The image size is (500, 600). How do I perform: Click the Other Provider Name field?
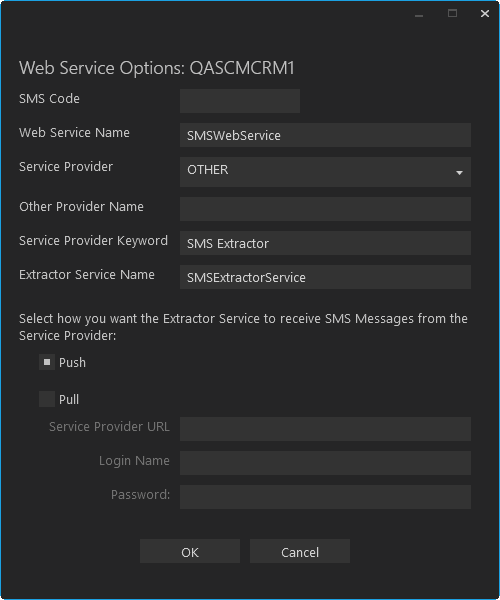(325, 209)
